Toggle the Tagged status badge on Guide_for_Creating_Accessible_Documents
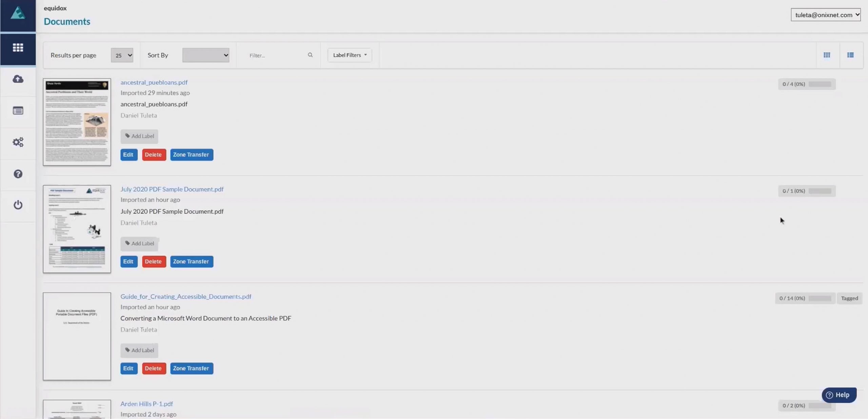The height and width of the screenshot is (419, 868). 850,298
